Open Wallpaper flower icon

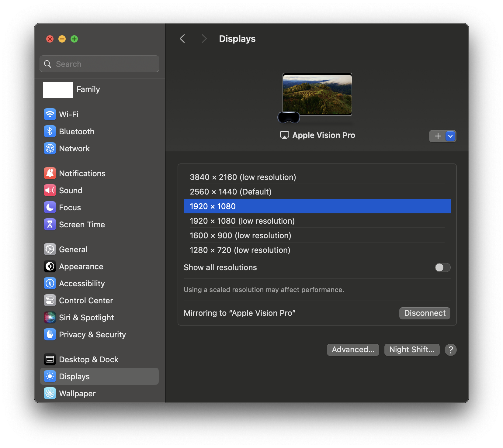(x=50, y=393)
